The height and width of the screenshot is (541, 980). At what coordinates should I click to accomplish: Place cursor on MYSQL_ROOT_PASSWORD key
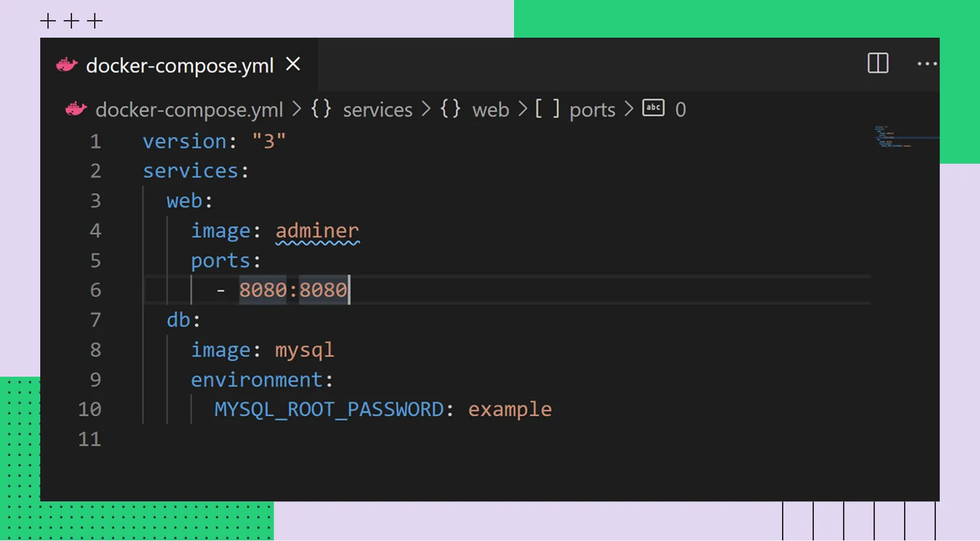point(329,409)
